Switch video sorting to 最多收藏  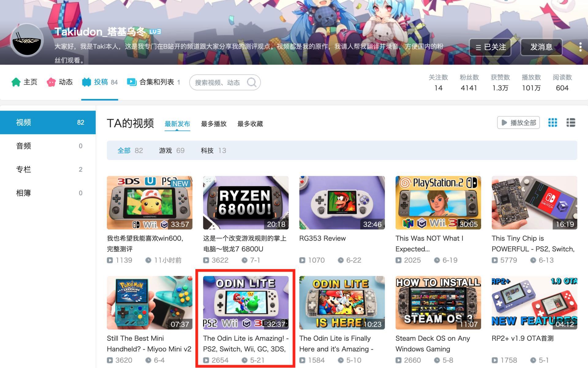(x=250, y=124)
